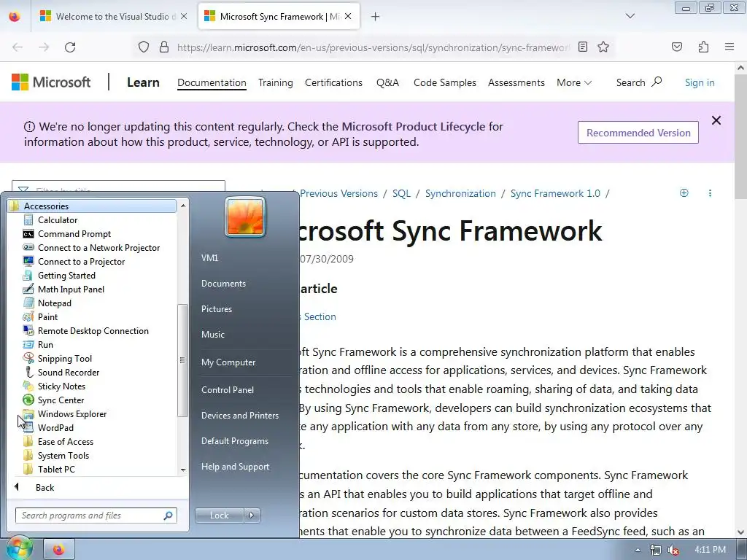
Task: Click the Windows Start orb
Action: (19, 548)
